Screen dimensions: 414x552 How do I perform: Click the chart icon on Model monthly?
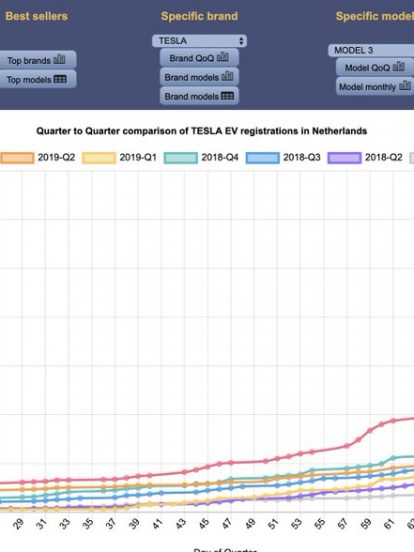pos(405,86)
